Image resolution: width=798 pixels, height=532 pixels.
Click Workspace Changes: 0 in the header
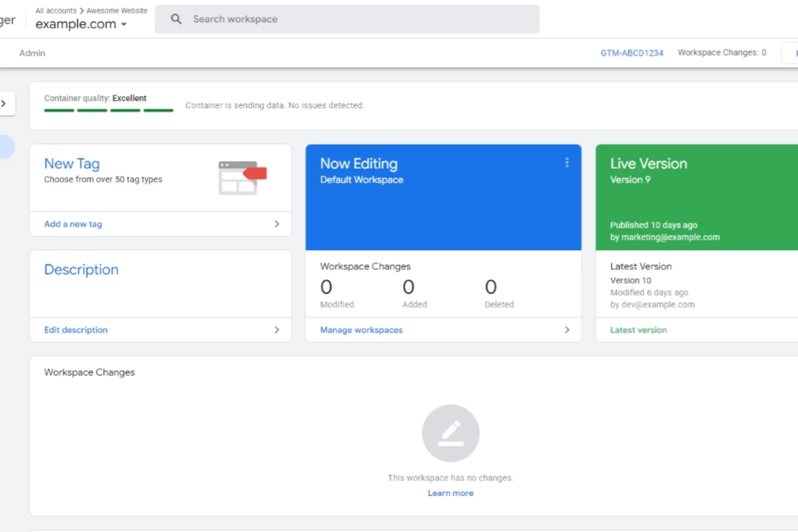[x=722, y=53]
